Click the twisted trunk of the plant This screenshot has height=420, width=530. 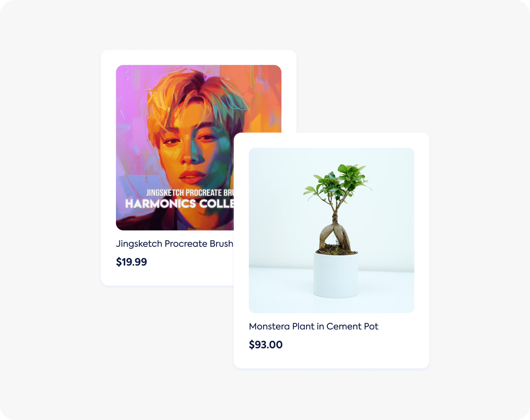coord(335,233)
